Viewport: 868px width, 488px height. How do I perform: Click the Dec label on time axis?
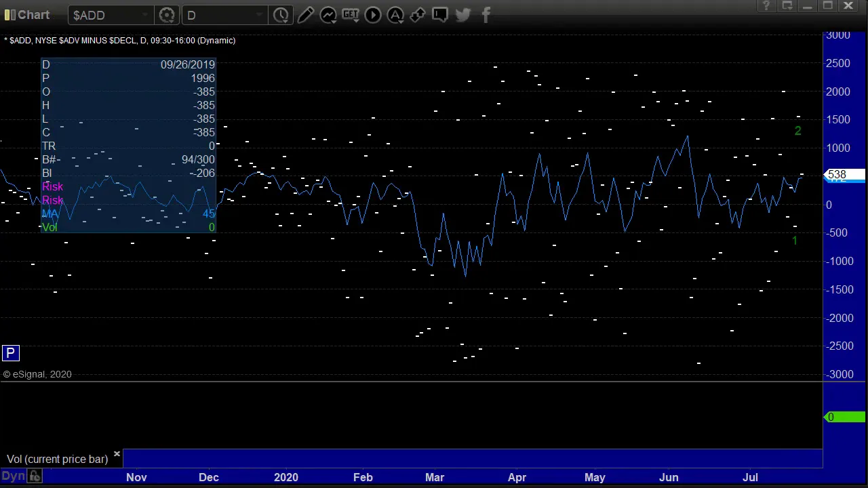[x=209, y=477]
